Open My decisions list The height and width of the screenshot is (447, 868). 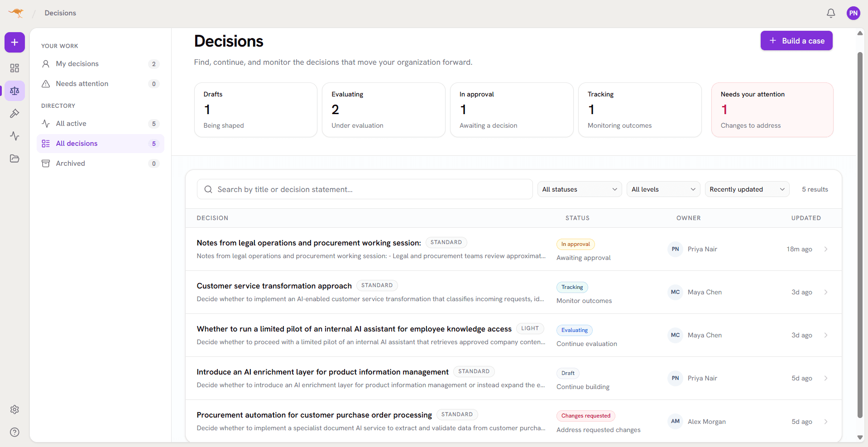pyautogui.click(x=100, y=64)
